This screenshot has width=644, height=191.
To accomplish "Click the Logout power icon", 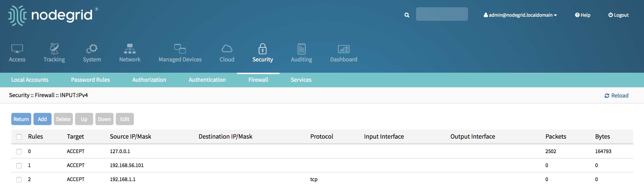I will click(x=611, y=15).
